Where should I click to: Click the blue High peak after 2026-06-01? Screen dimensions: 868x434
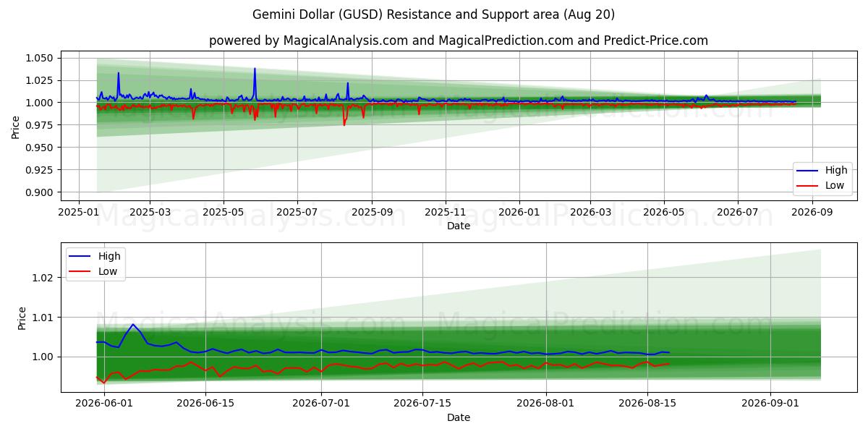tap(133, 325)
